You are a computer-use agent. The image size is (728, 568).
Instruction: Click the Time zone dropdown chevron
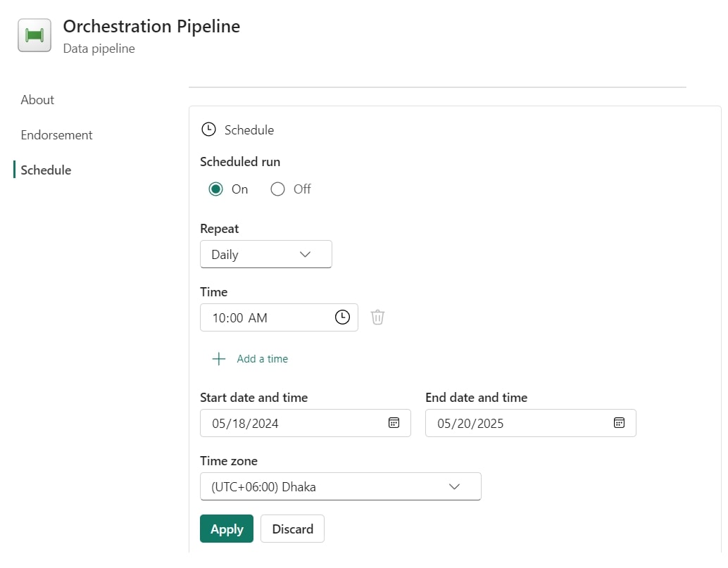coord(454,486)
